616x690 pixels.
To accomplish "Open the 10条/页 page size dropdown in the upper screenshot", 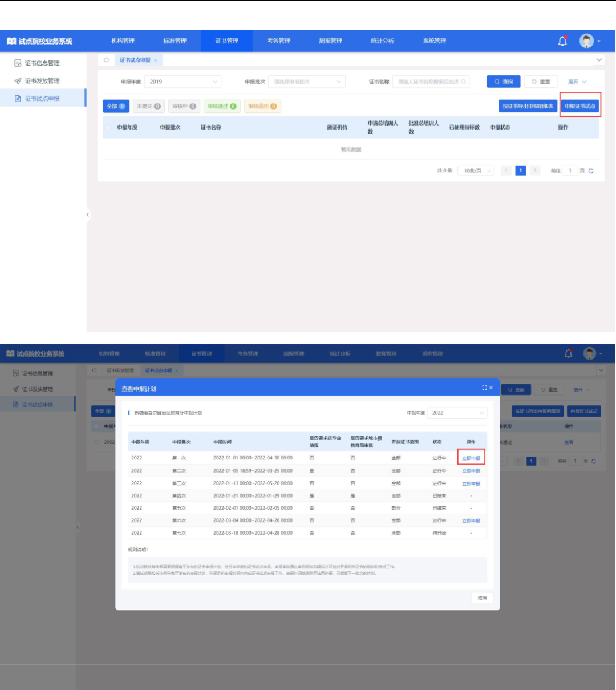I will click(476, 171).
